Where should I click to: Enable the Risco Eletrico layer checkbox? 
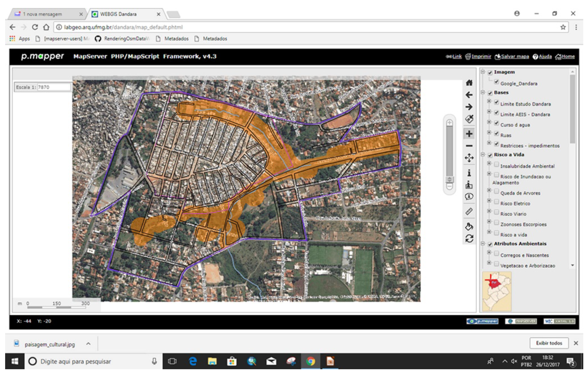(496, 202)
